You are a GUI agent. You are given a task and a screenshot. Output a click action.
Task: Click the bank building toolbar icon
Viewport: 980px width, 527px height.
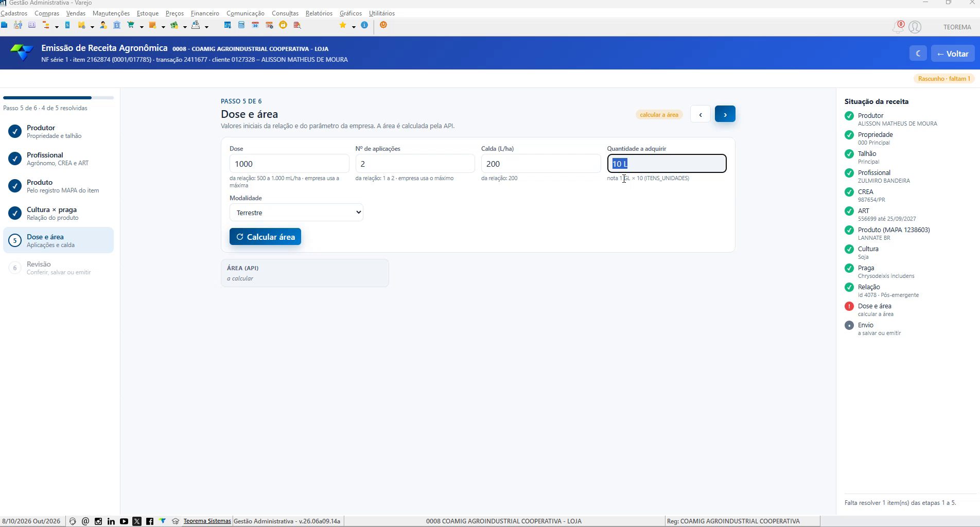(117, 25)
